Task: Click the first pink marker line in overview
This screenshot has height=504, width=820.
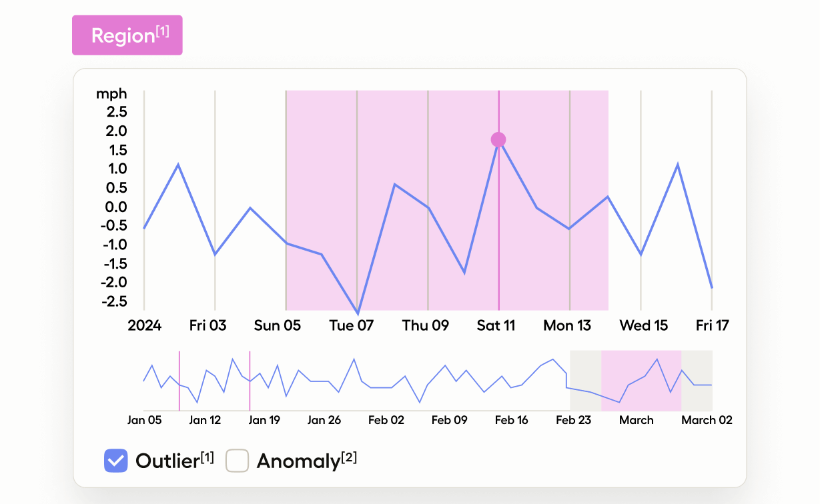Action: tap(179, 380)
